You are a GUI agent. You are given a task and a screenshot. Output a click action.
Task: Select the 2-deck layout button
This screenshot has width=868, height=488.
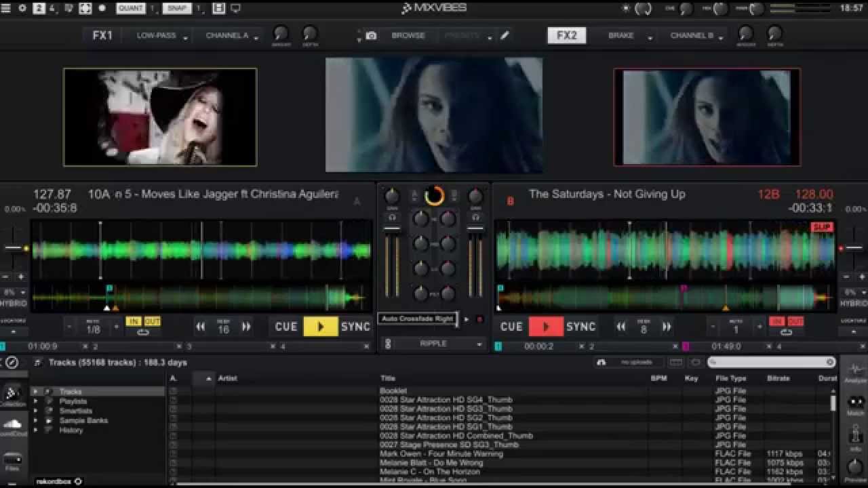coord(39,8)
